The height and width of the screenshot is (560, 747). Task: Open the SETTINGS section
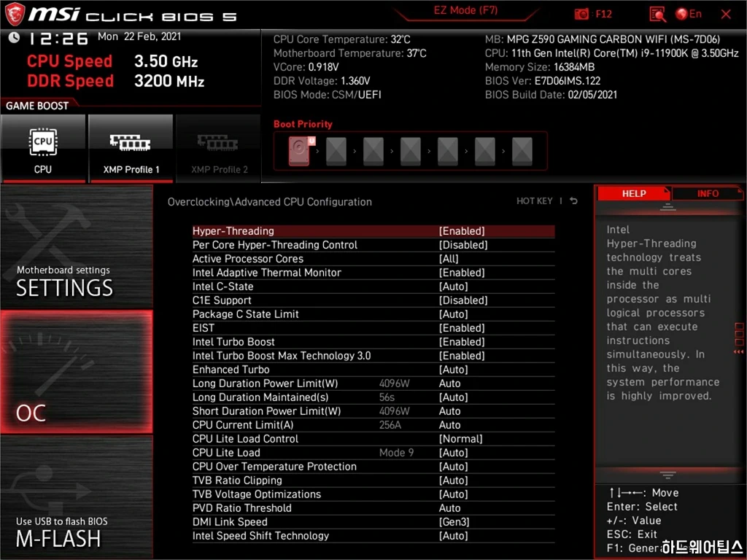77,246
